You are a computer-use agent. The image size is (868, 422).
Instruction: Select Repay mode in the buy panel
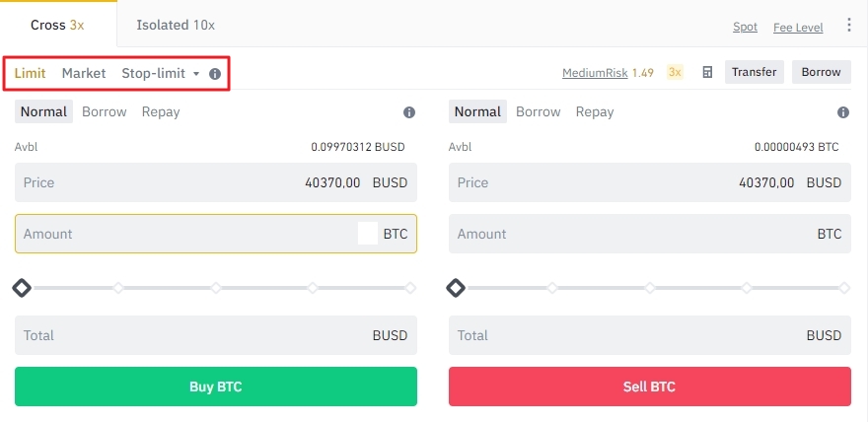click(161, 111)
